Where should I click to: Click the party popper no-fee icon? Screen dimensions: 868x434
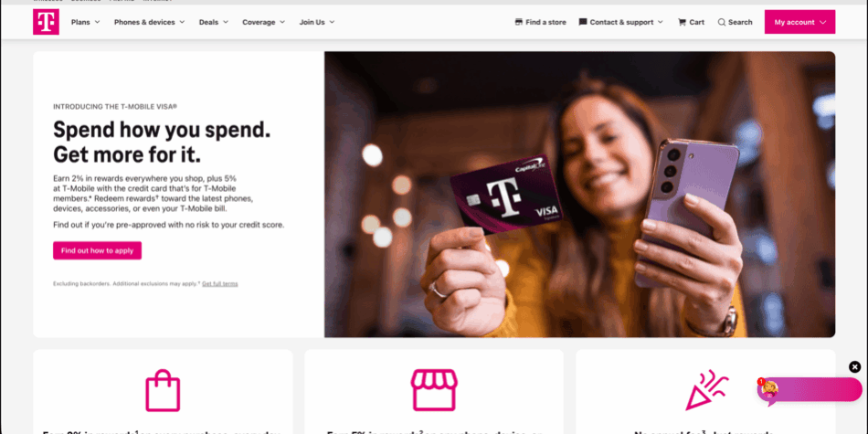(x=707, y=391)
